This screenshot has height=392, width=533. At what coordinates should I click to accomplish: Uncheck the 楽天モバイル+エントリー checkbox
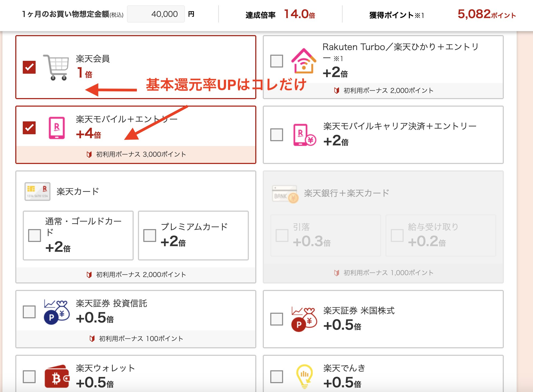tap(29, 128)
